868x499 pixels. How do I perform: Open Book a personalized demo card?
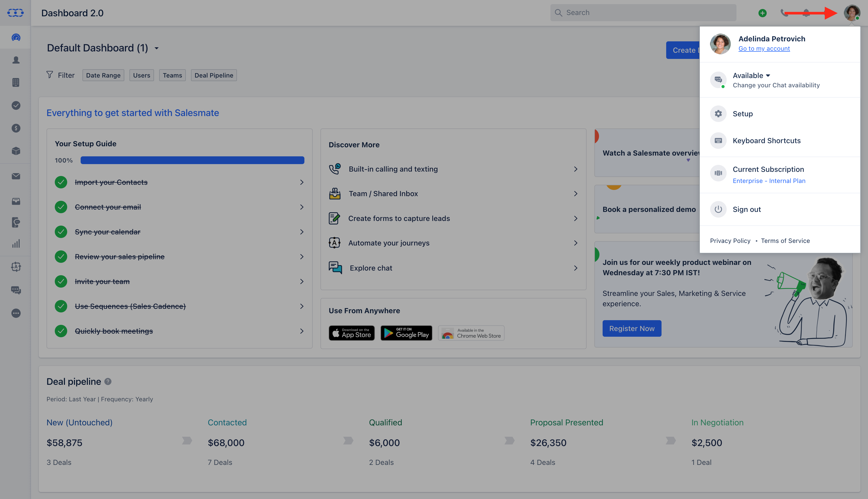pos(647,209)
